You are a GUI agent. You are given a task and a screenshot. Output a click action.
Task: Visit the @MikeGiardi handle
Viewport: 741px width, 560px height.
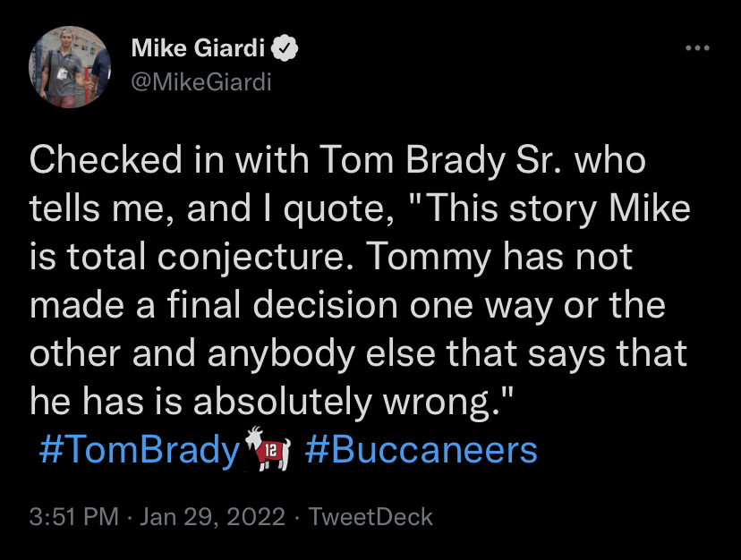click(201, 82)
